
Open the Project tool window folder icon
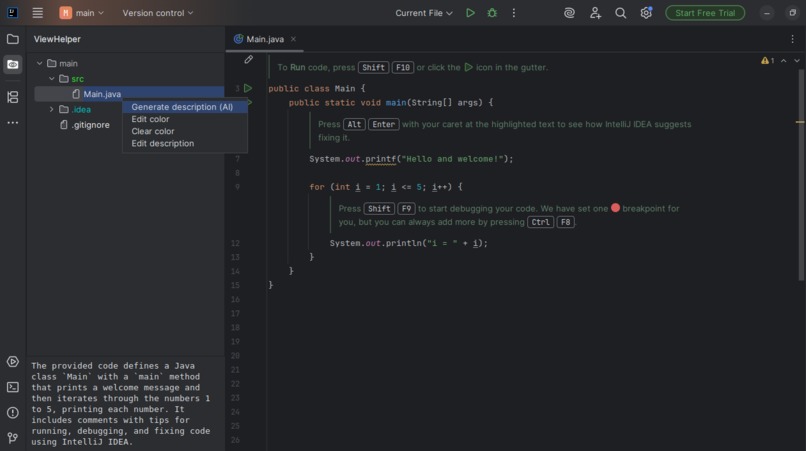pyautogui.click(x=13, y=39)
